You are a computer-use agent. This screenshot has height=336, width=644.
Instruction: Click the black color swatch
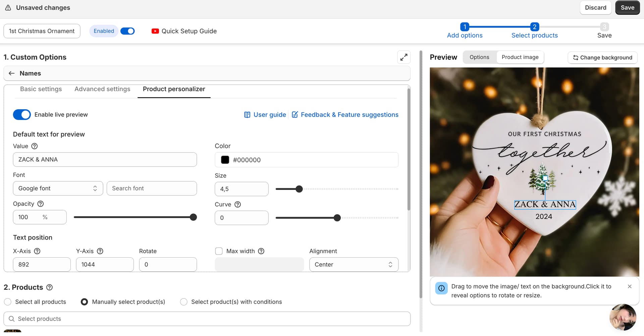point(225,160)
